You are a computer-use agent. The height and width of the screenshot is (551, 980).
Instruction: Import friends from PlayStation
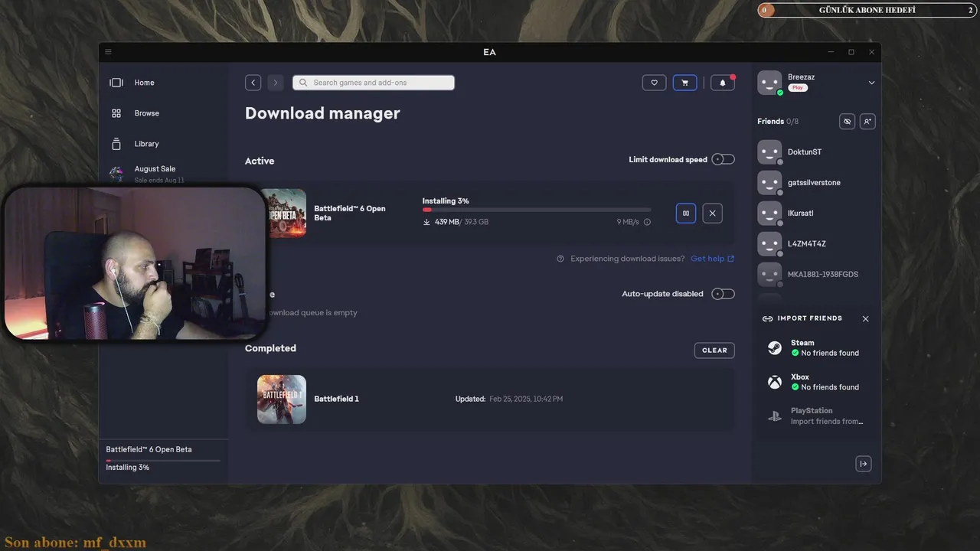[x=815, y=416]
